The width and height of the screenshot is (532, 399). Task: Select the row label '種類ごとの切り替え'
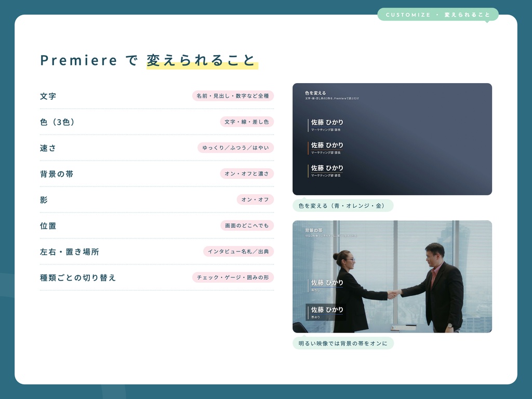click(78, 277)
